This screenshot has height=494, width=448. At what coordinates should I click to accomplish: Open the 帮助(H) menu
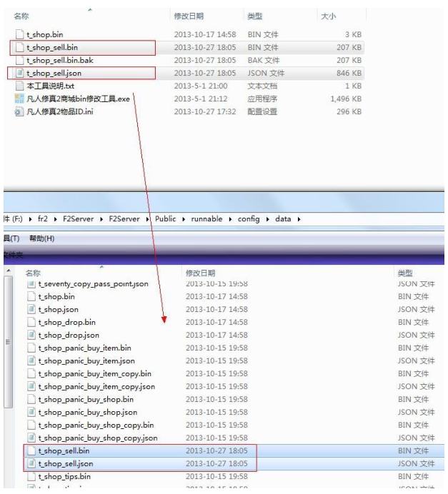tap(41, 238)
